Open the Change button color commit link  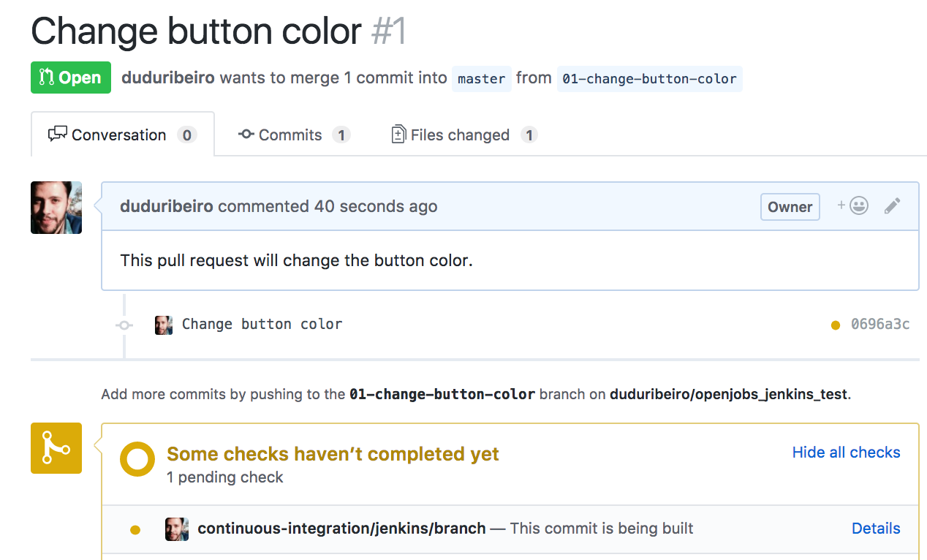[262, 325]
